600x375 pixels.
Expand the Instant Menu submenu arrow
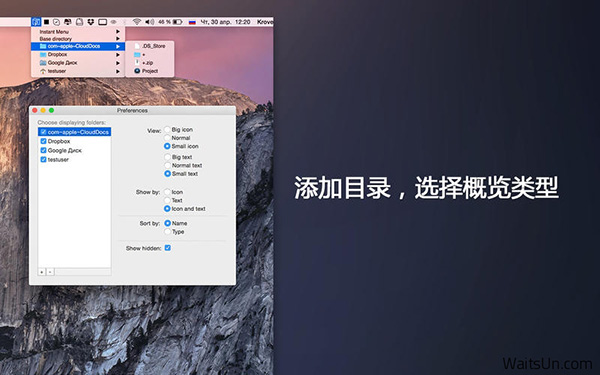click(x=118, y=32)
